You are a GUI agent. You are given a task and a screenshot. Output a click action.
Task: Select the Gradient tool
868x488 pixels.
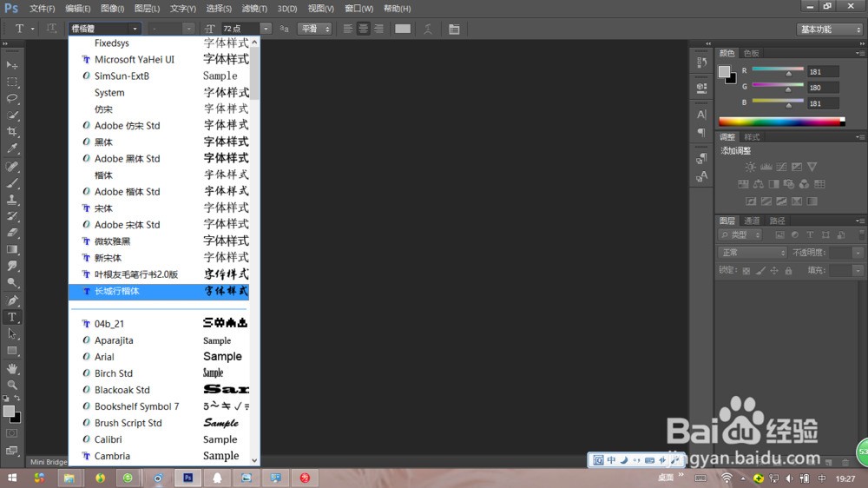[11, 249]
